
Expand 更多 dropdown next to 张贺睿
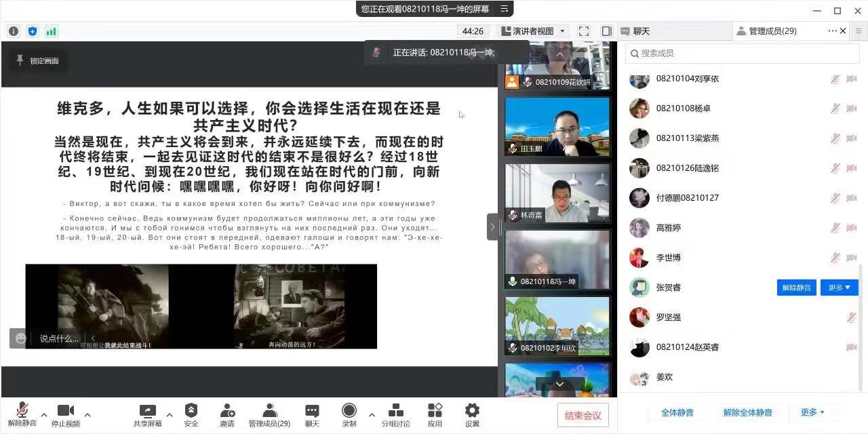point(839,288)
